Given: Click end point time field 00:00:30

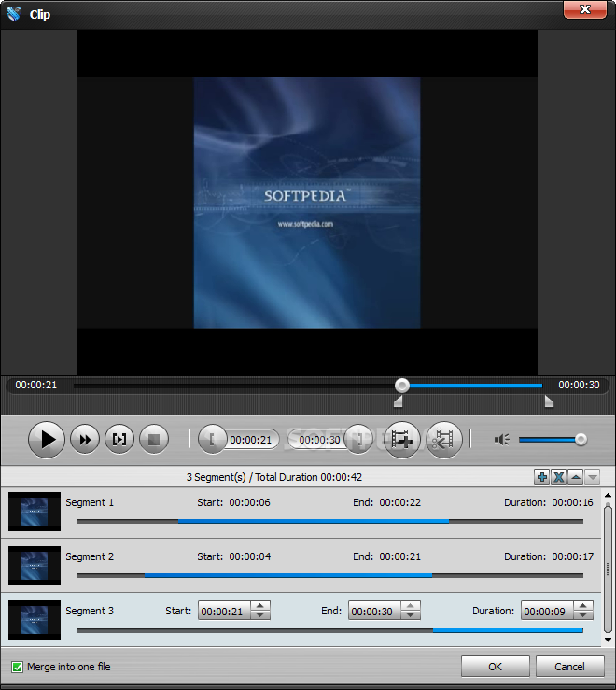Looking at the screenshot, I should point(317,440).
